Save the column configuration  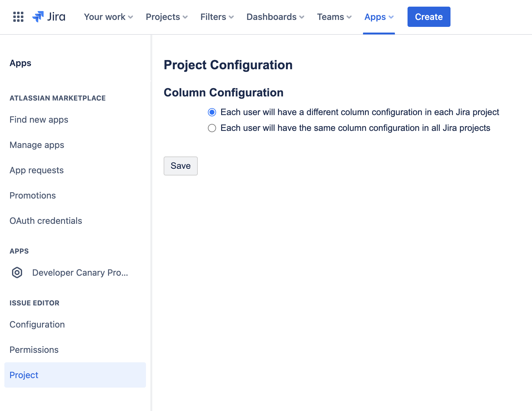[x=180, y=166]
